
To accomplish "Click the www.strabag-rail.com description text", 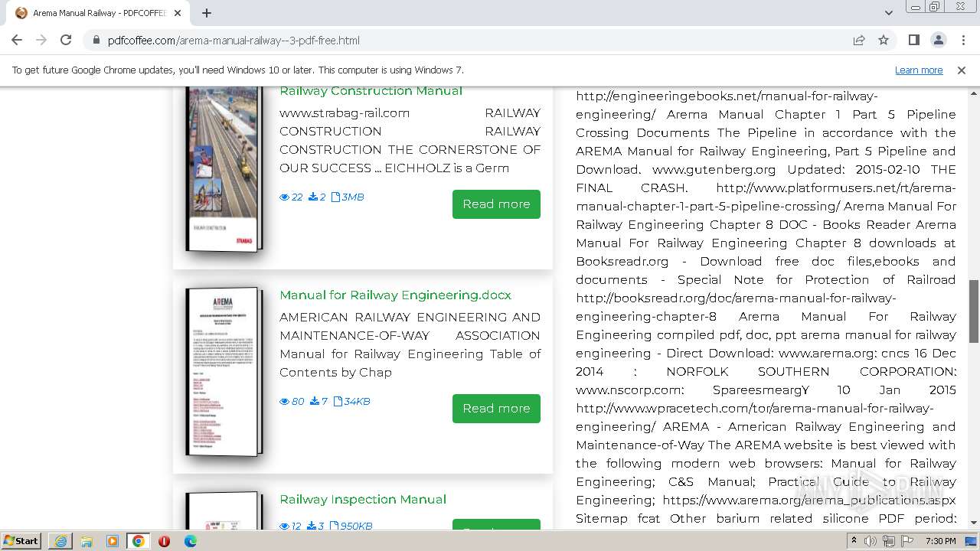I will click(x=410, y=140).
